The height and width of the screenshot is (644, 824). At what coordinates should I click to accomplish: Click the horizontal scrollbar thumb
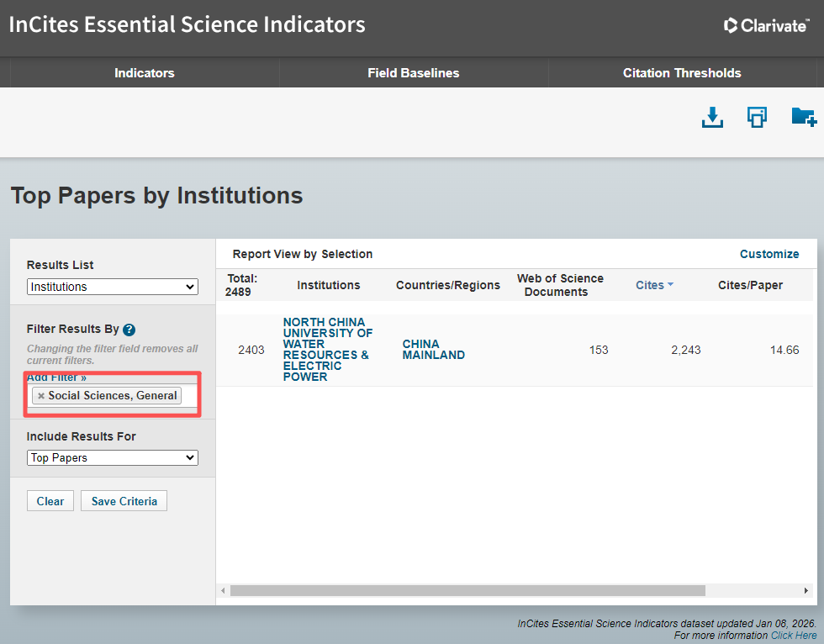coord(467,591)
